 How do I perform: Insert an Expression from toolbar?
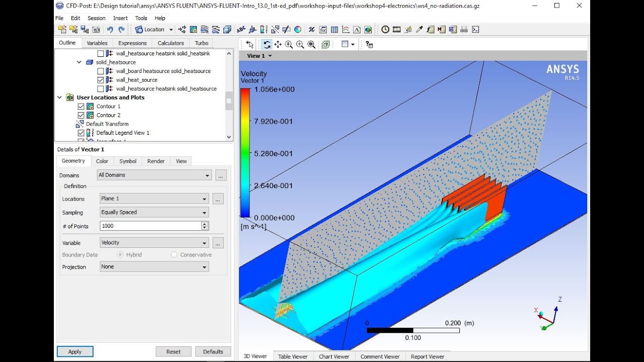click(x=323, y=30)
